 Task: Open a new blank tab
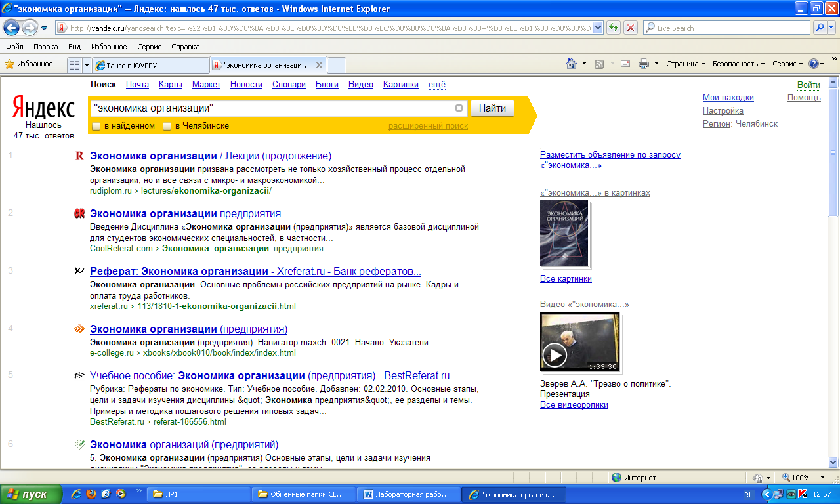[336, 65]
